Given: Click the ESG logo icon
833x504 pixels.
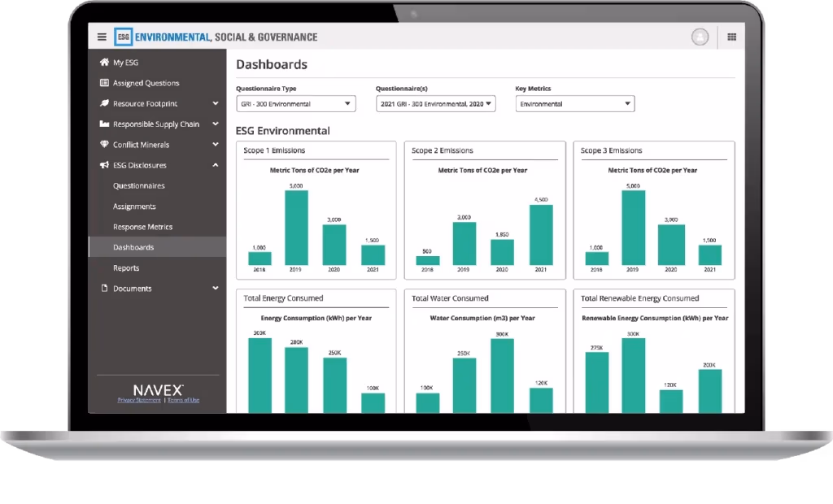Looking at the screenshot, I should click(124, 37).
